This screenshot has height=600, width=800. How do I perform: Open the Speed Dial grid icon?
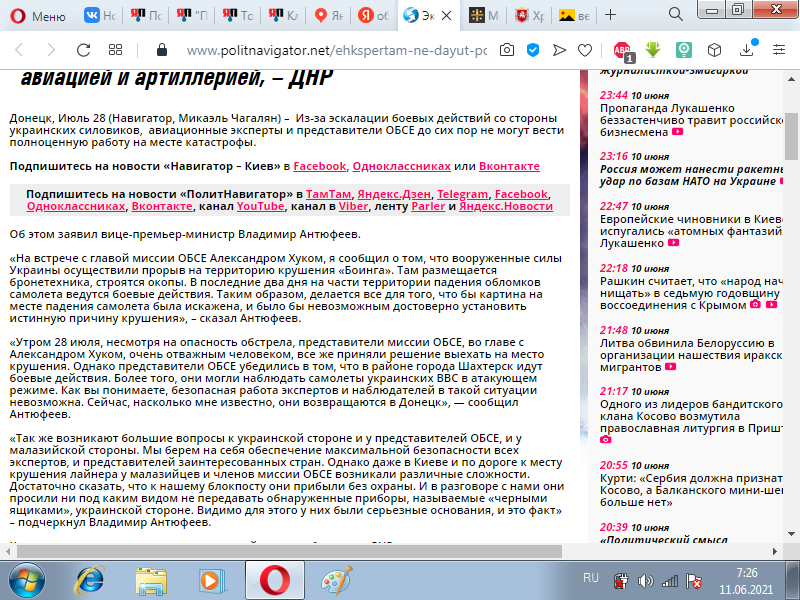tap(116, 49)
